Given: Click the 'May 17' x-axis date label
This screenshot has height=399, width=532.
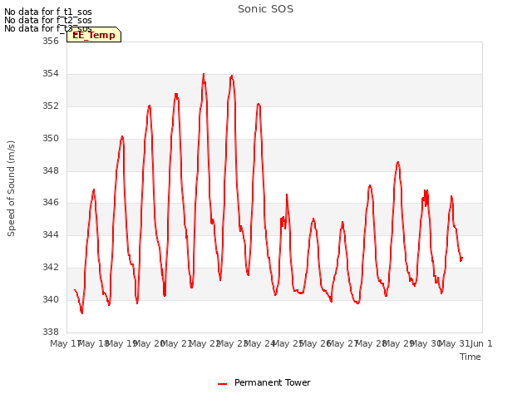Looking at the screenshot, I should tap(66, 343).
